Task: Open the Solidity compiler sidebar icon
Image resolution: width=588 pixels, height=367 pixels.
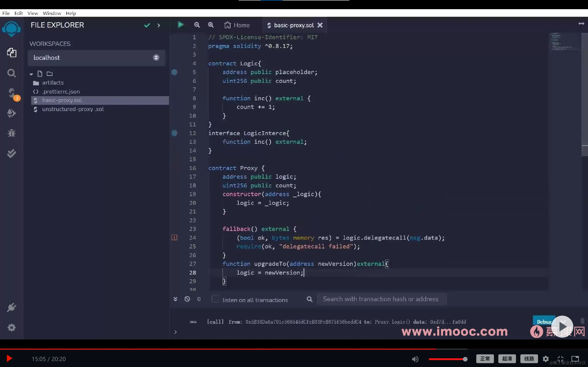Action: [11, 93]
